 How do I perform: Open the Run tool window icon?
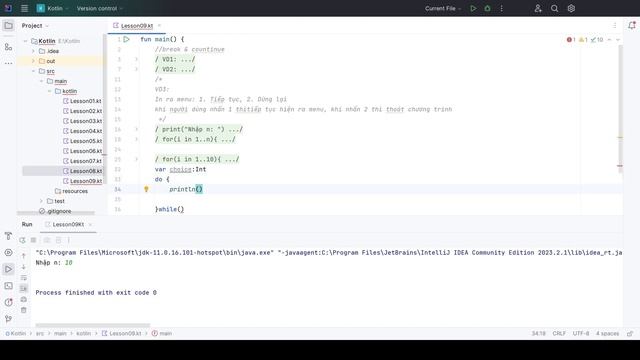8,269
